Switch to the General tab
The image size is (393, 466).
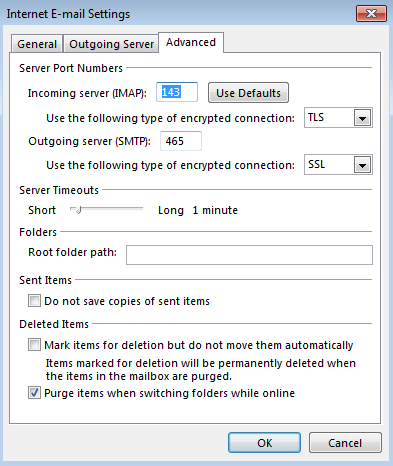pos(37,44)
